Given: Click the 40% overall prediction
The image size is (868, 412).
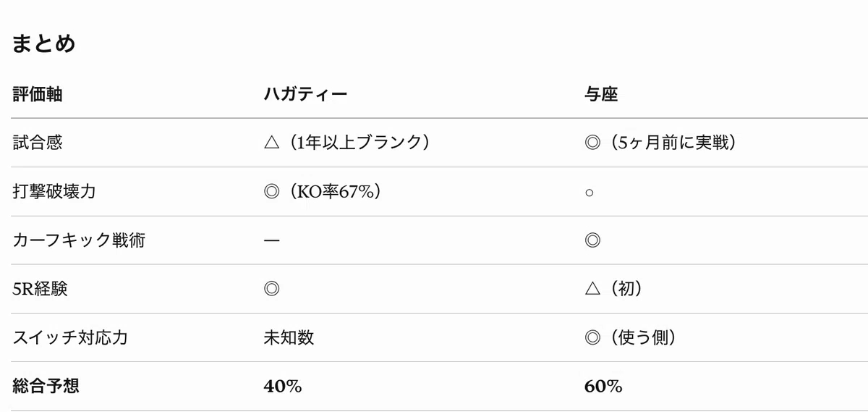Looking at the screenshot, I should [283, 387].
